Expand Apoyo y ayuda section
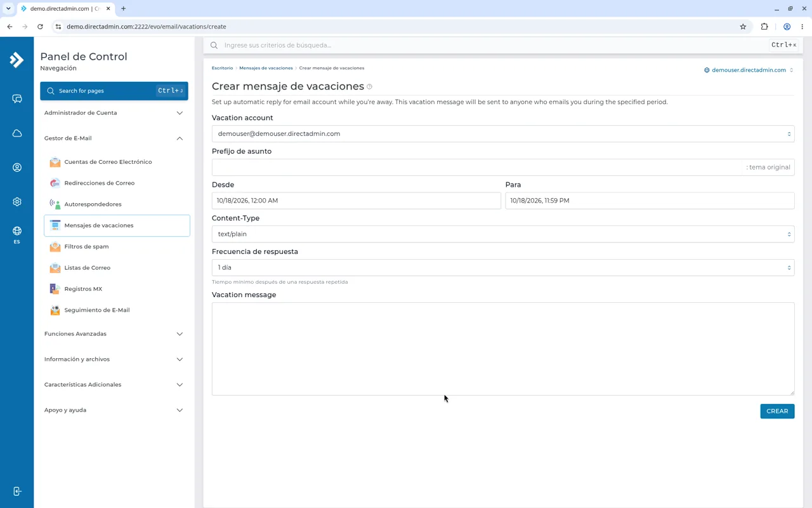 coord(114,410)
